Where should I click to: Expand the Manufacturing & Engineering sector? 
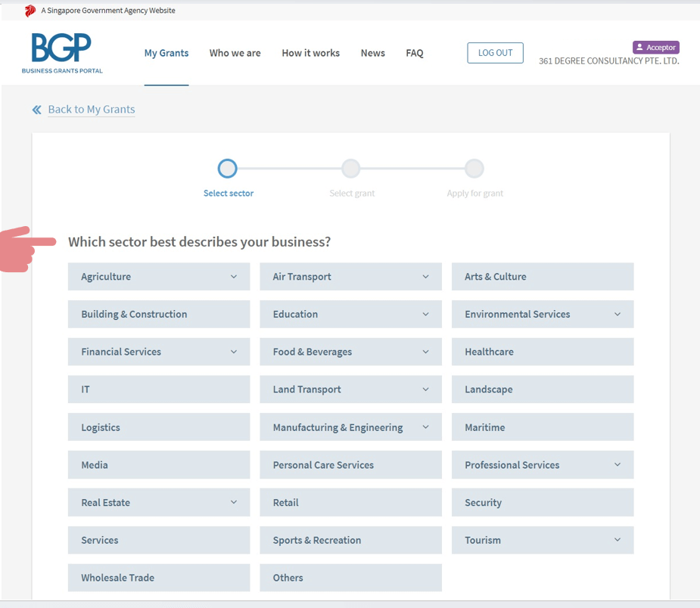tap(425, 427)
